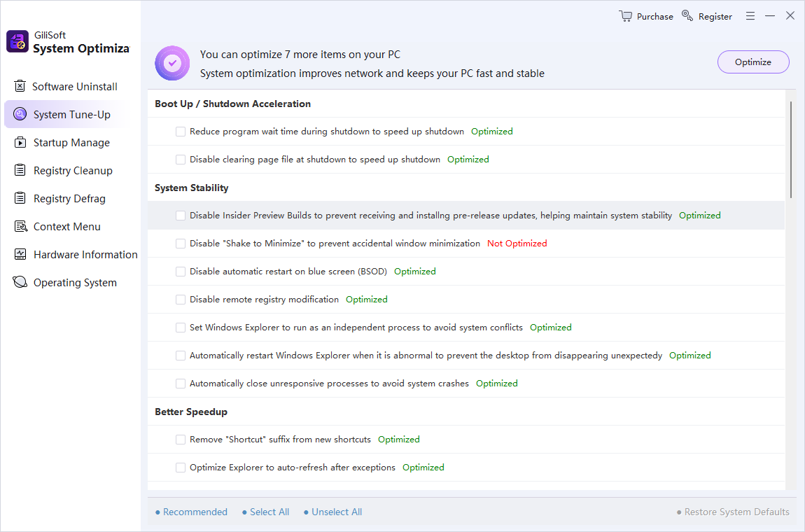Open the Operating System section
Screen dimensions: 805x532
coord(70,282)
